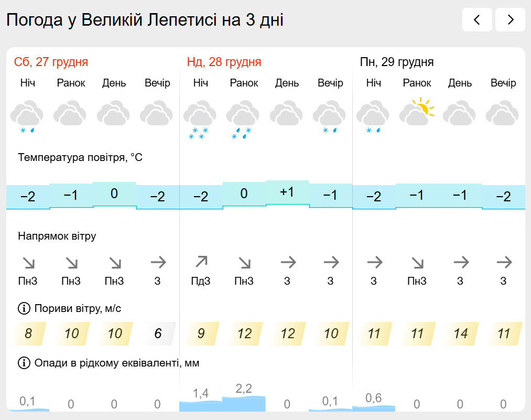Select the Сб, 27 грудня date heading
The width and height of the screenshot is (531, 420).
(51, 62)
